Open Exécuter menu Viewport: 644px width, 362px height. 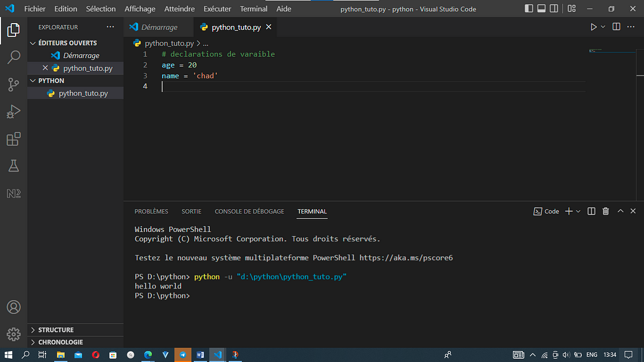[x=217, y=9]
